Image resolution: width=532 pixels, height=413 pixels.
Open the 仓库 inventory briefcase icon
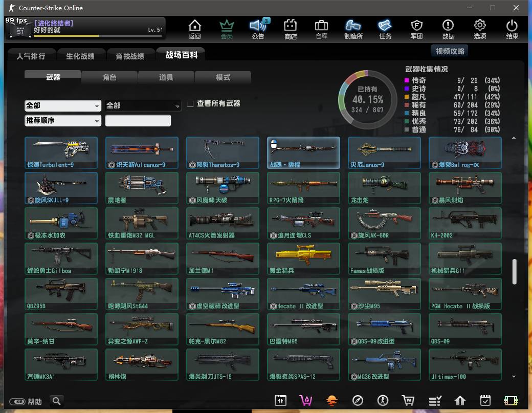click(321, 29)
